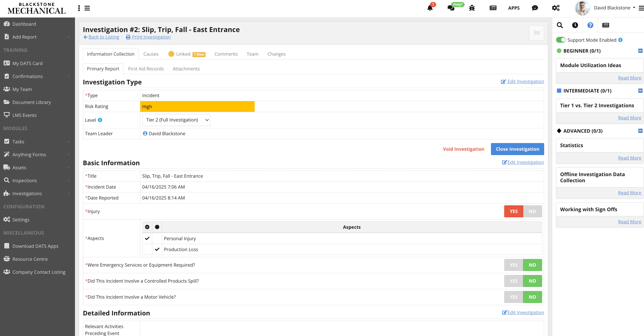The image size is (644, 336).
Task: Set Injury to NO
Action: (532, 211)
